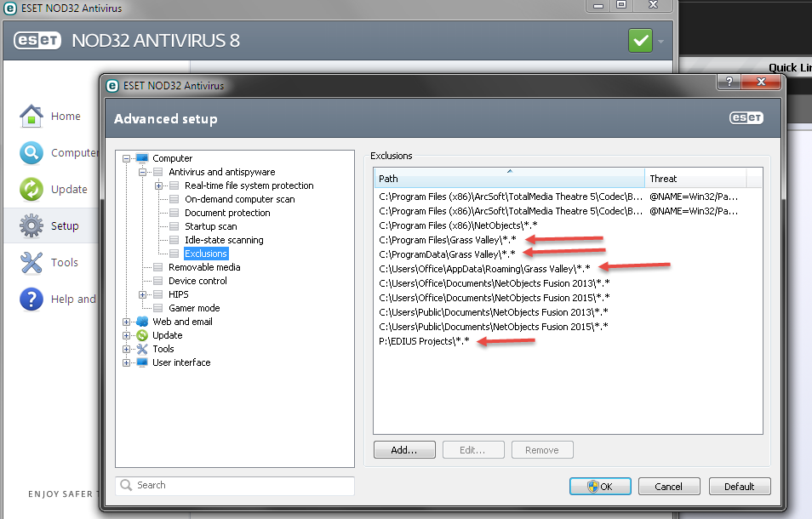Click the Home house icon in sidebar

[31, 116]
